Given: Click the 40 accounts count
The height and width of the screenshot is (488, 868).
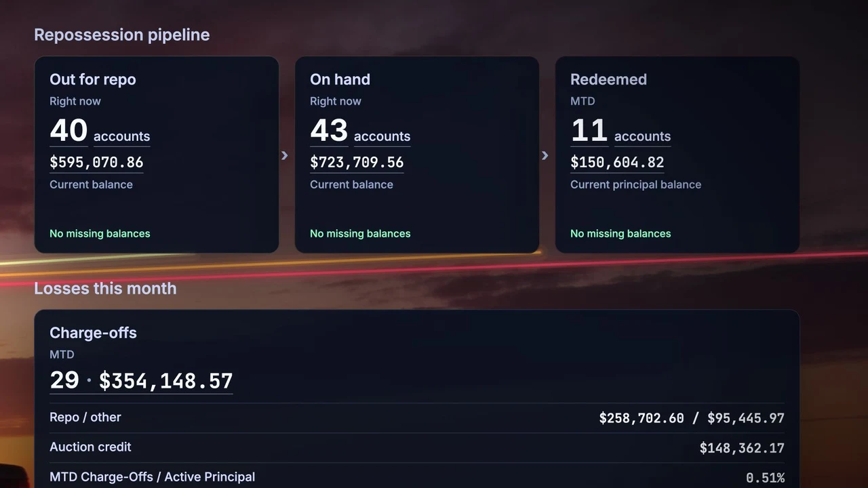Looking at the screenshot, I should [x=100, y=131].
